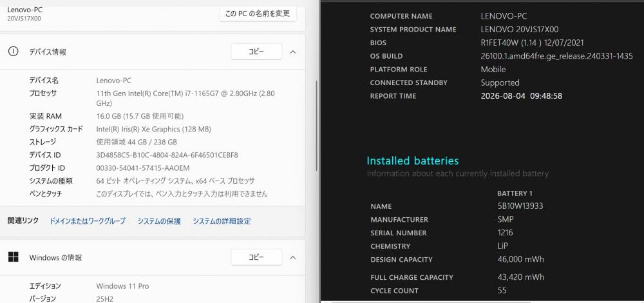
Task: Select the REPORT TIME value 2026-08-04
Action: point(521,96)
